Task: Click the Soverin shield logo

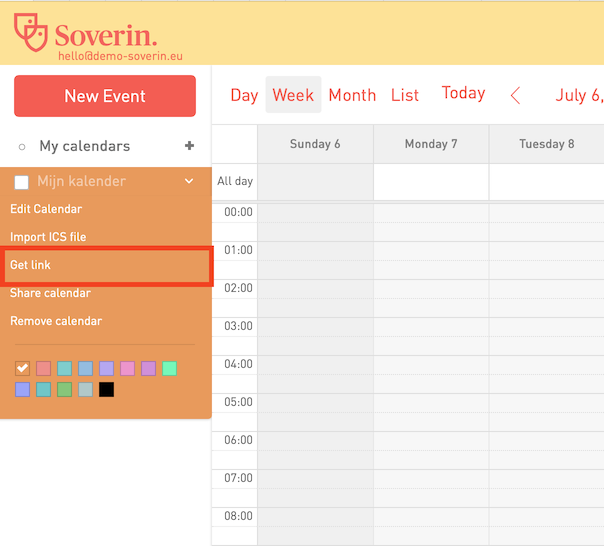Action: 31,32
